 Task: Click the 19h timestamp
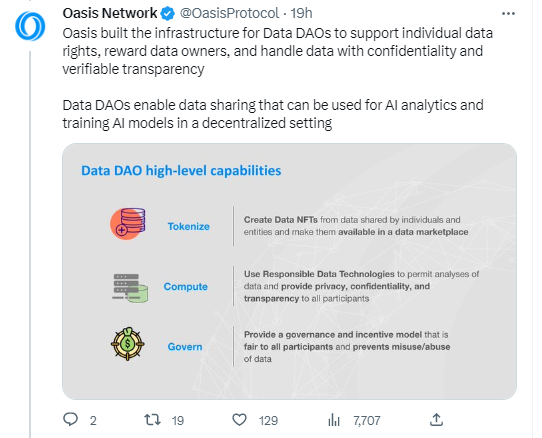(x=301, y=13)
